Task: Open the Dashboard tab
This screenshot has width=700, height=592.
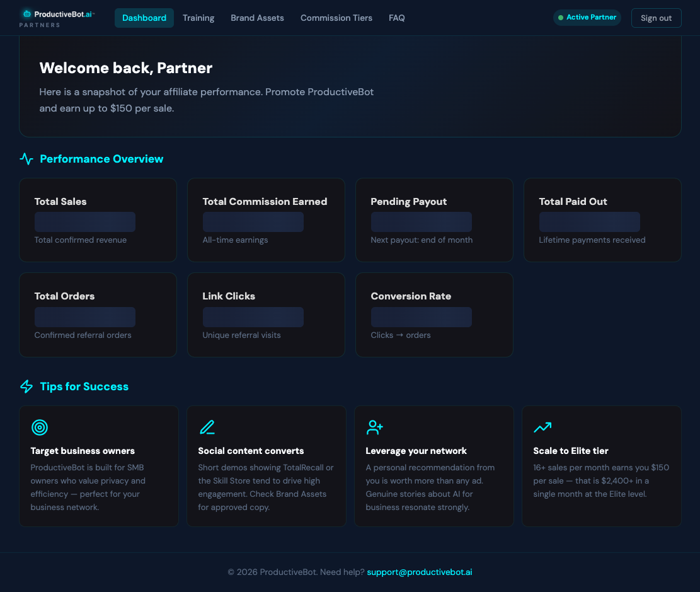Action: click(x=144, y=18)
